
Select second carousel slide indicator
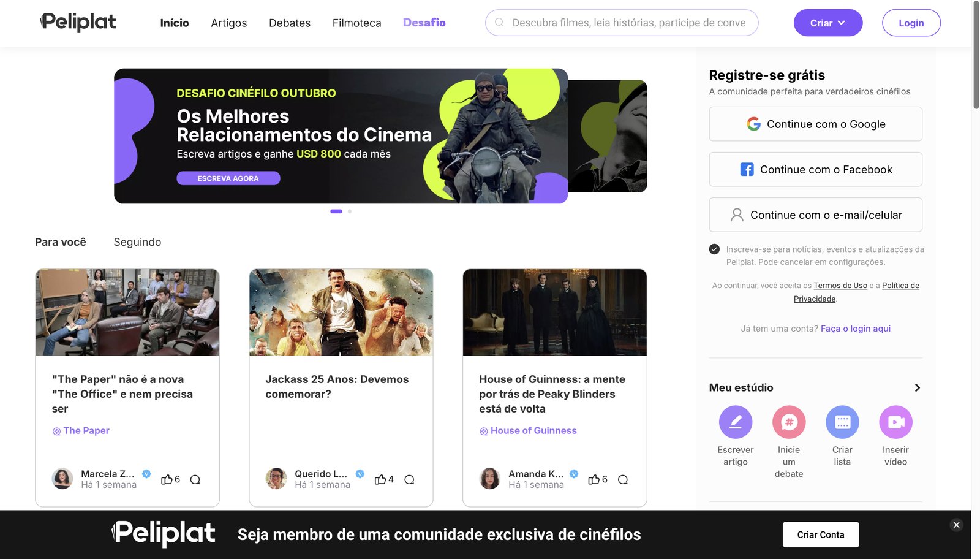click(x=350, y=211)
